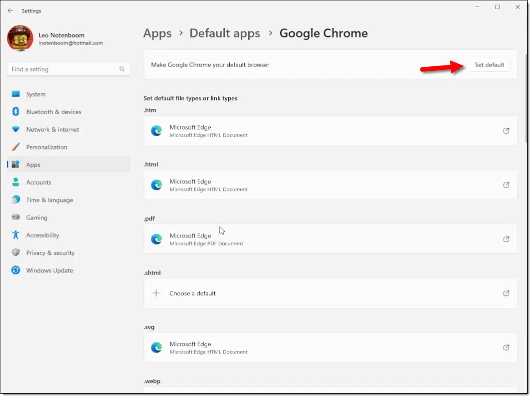Viewport: 532px width, 398px height.
Task: Click the lnotenboom@hotmail.com account email
Action: 71,43
